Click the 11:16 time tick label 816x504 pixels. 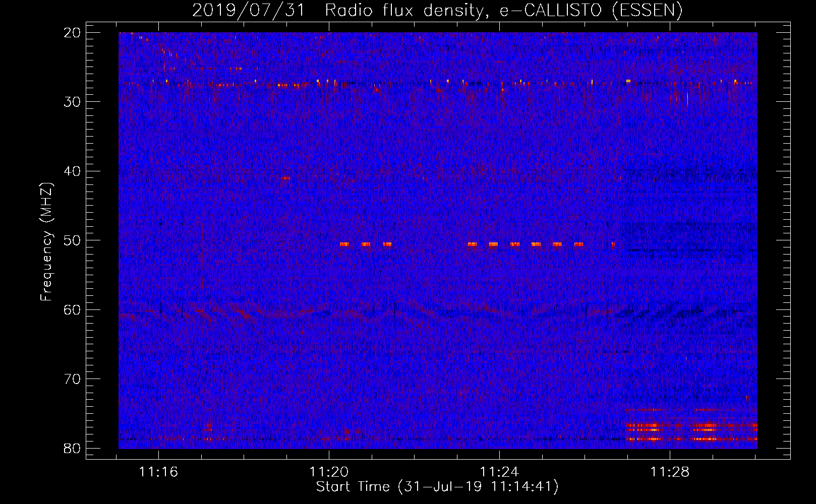[x=159, y=472]
